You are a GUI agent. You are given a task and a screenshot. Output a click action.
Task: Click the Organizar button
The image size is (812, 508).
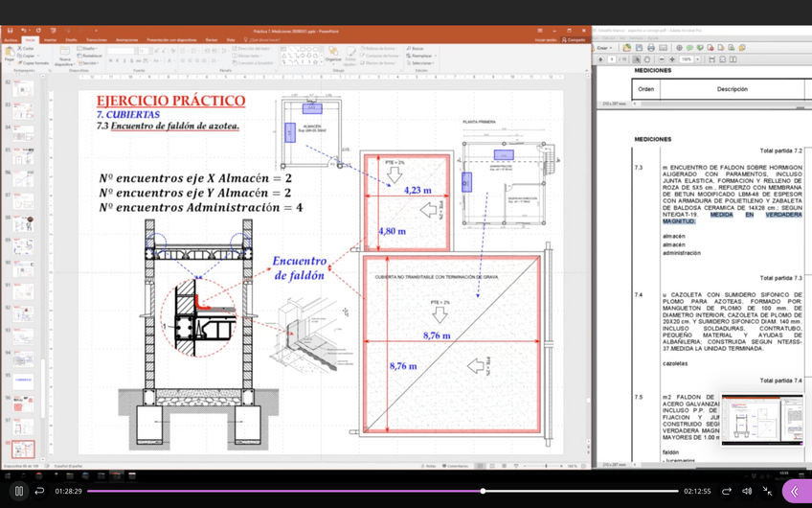(333, 55)
